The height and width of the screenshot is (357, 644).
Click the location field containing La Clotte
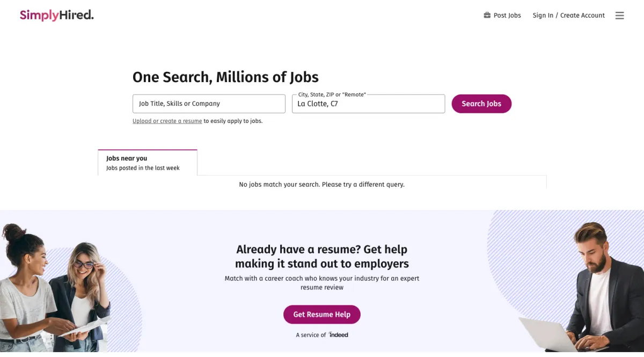coord(368,104)
